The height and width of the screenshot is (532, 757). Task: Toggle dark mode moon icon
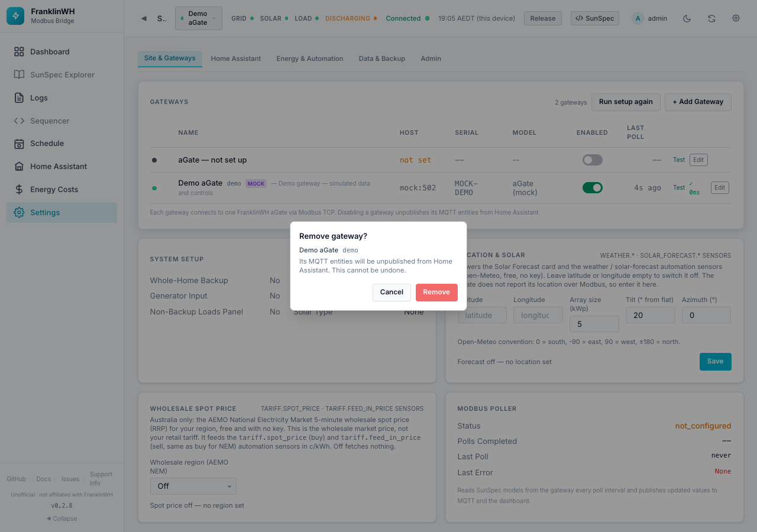(687, 18)
